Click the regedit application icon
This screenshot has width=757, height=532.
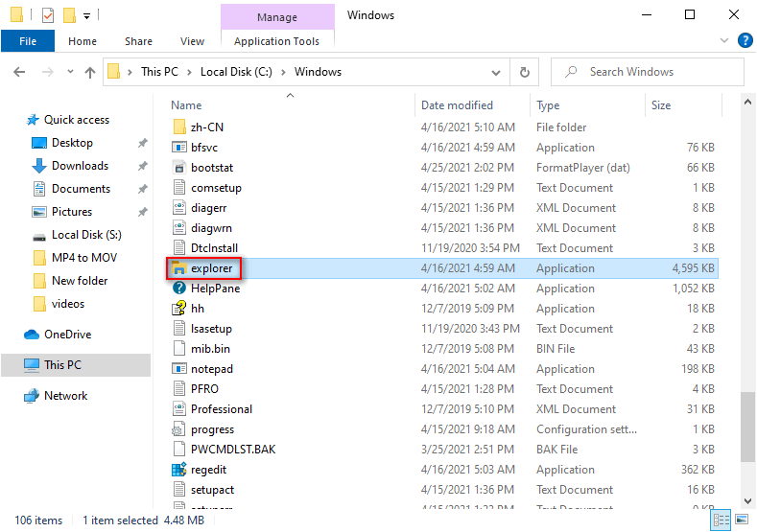179,470
